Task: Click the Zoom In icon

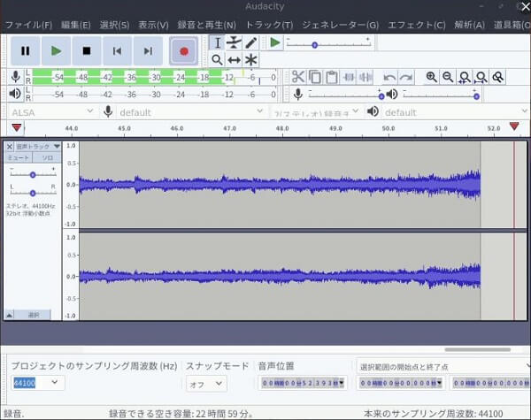Action: pyautogui.click(x=432, y=77)
